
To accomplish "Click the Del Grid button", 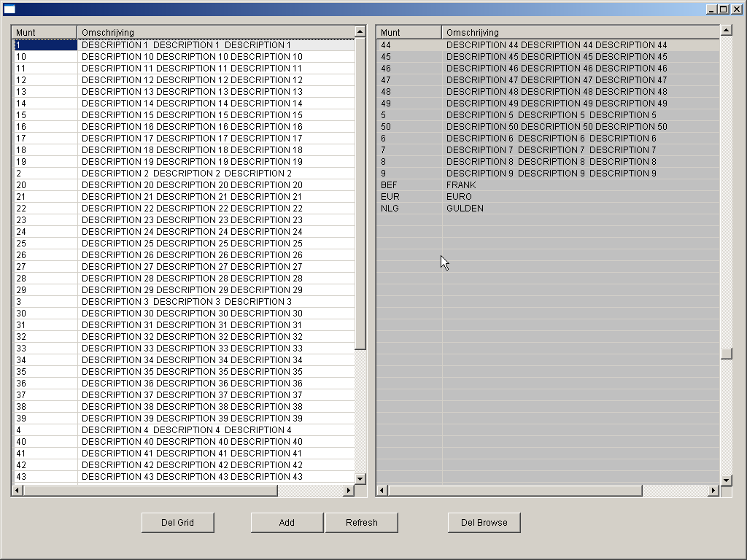I will (178, 522).
